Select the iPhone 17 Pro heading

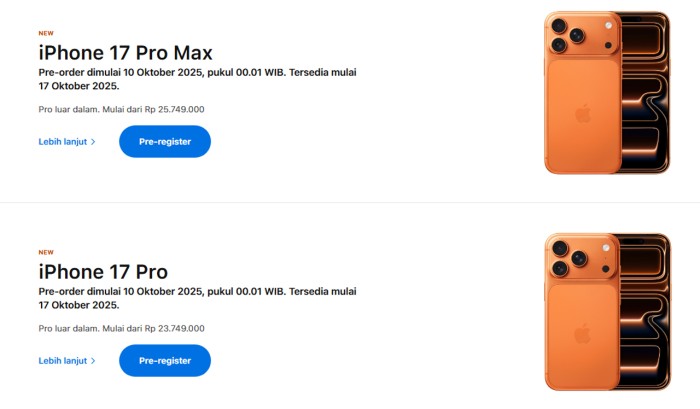click(x=103, y=271)
